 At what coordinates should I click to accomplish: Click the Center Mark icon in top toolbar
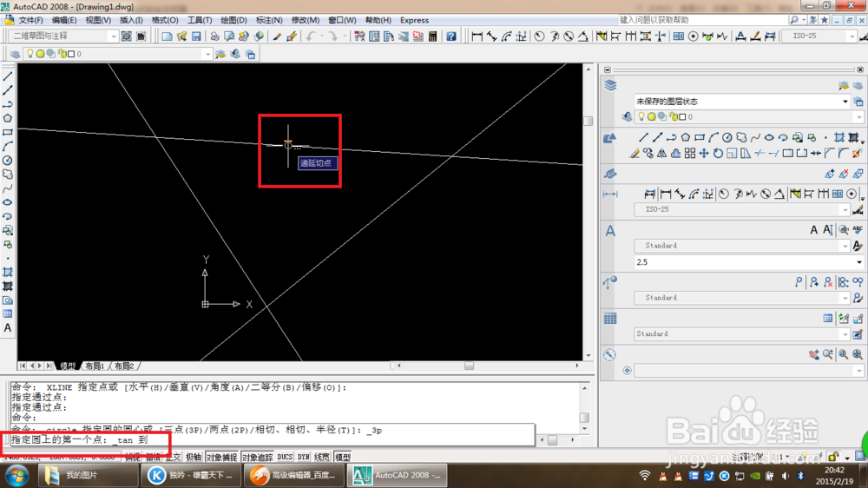point(693,36)
